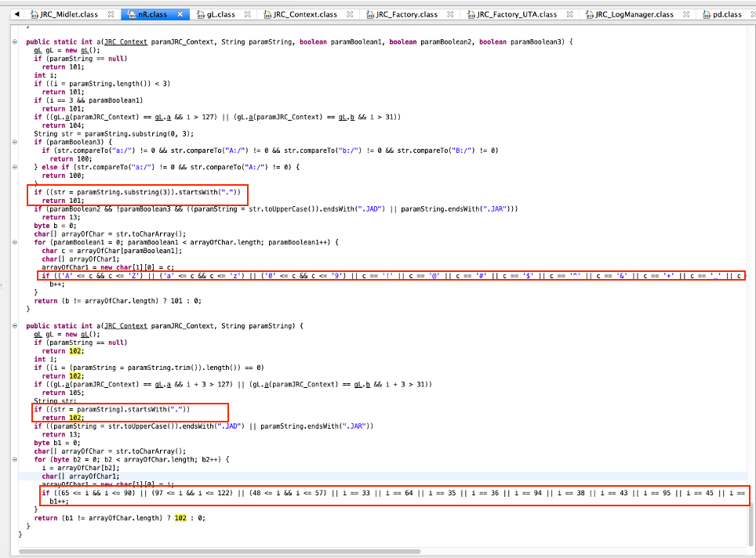Close the active nR.class tab
This screenshot has height=558, width=756.
point(181,14)
